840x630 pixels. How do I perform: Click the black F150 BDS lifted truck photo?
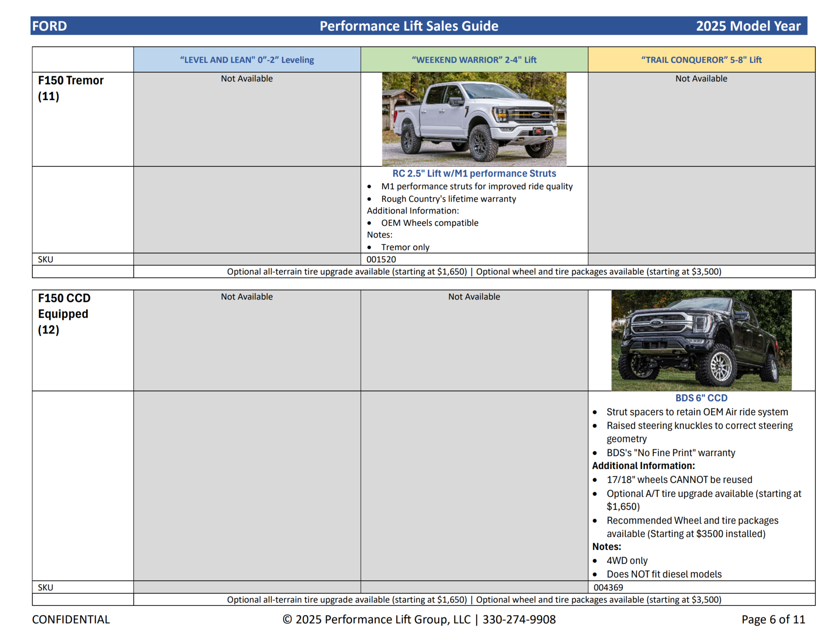(701, 340)
